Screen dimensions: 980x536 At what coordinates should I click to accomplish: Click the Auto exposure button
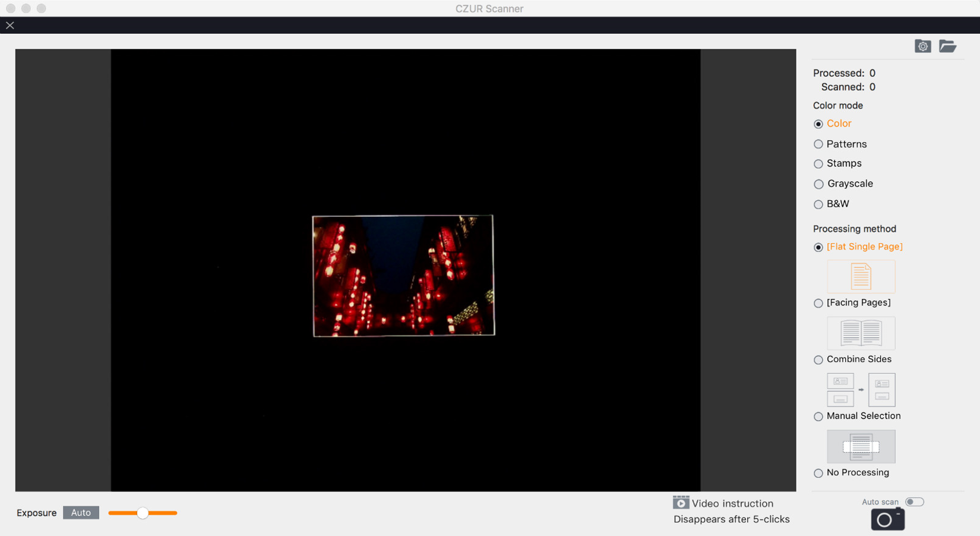pos(81,512)
